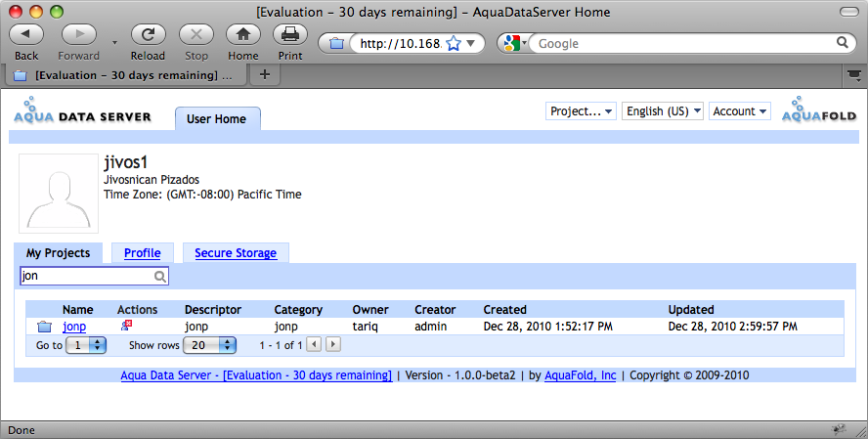Click creator cell admin

431,327
